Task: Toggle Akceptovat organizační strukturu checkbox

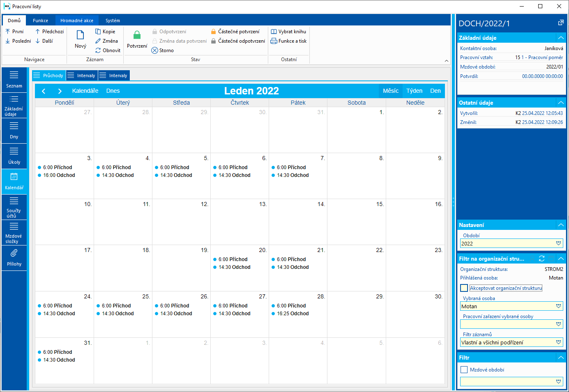Action: (x=464, y=288)
